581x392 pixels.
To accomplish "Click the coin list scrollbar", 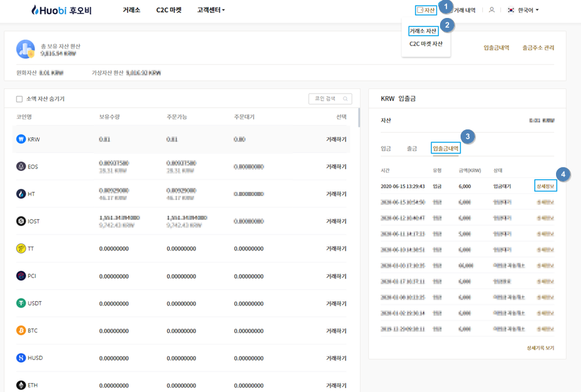I will (x=359, y=117).
